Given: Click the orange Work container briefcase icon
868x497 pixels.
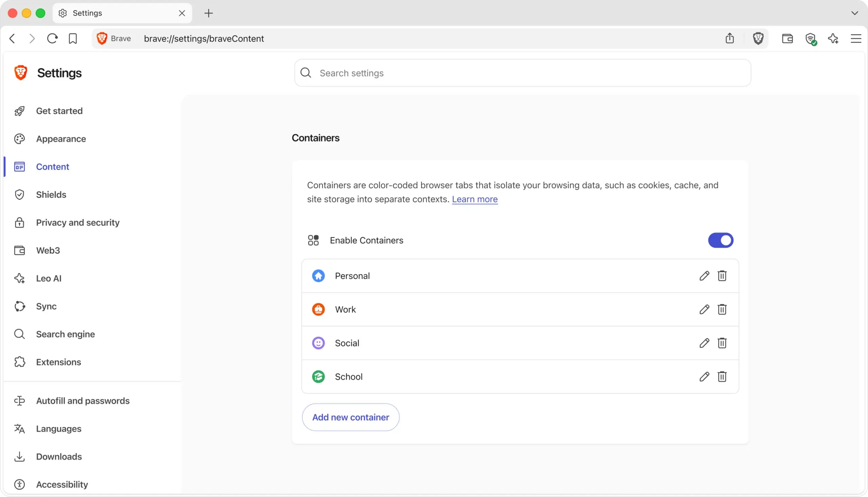Looking at the screenshot, I should click(318, 309).
